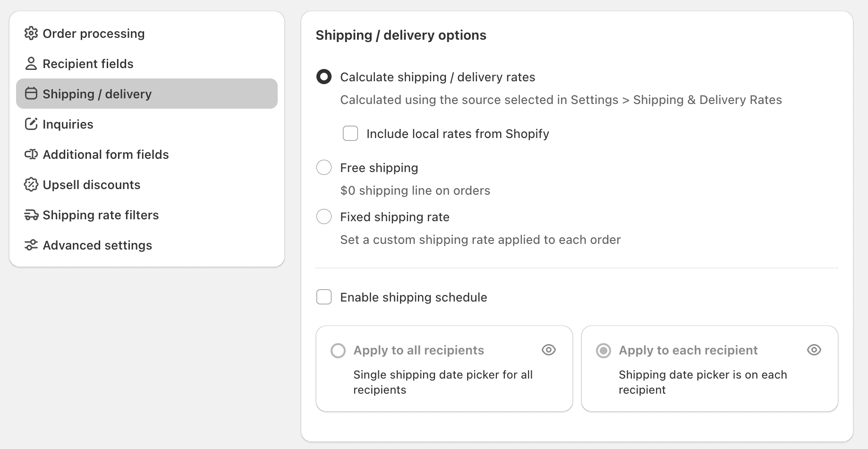Click the Upsell discounts badge icon
Image resolution: width=868 pixels, height=449 pixels.
(31, 185)
